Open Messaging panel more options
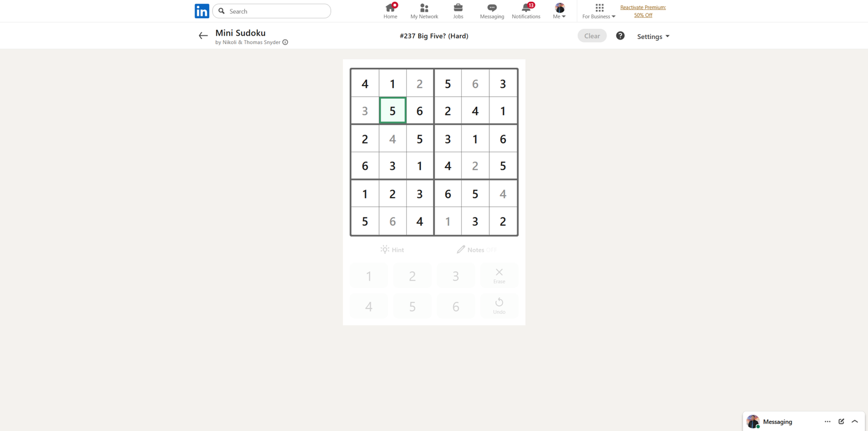 [x=827, y=421]
